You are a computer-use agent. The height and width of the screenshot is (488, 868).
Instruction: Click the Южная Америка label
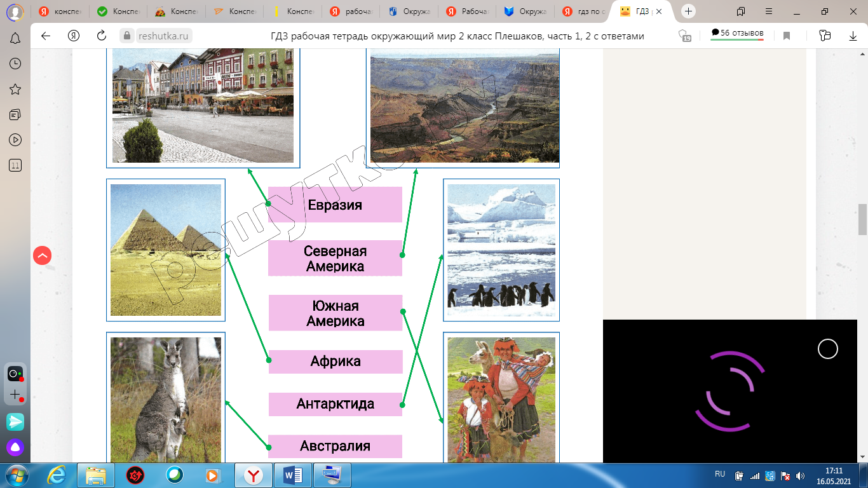pos(335,313)
